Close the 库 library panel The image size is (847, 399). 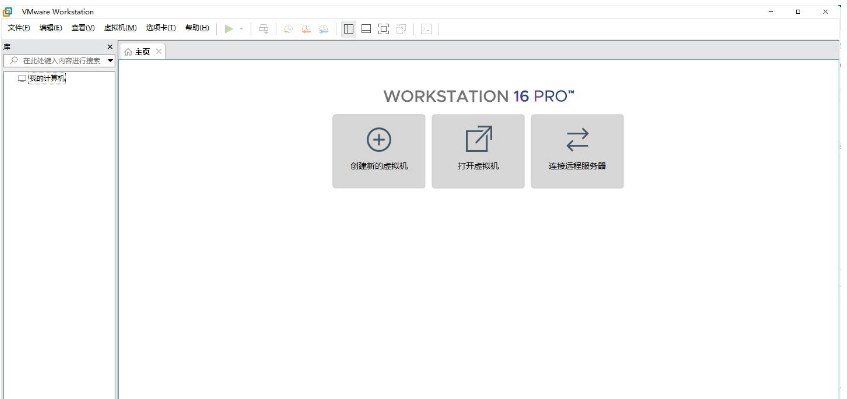coord(110,47)
